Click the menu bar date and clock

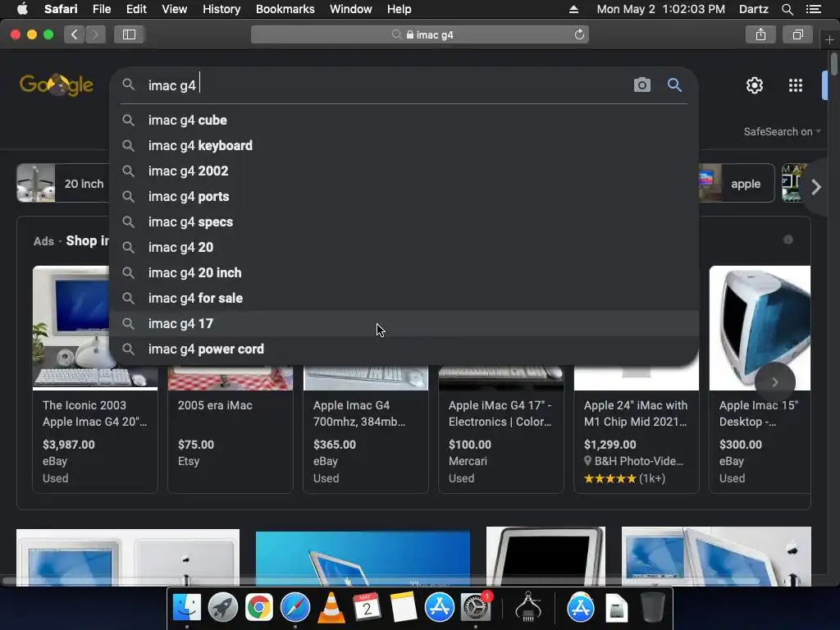click(660, 9)
